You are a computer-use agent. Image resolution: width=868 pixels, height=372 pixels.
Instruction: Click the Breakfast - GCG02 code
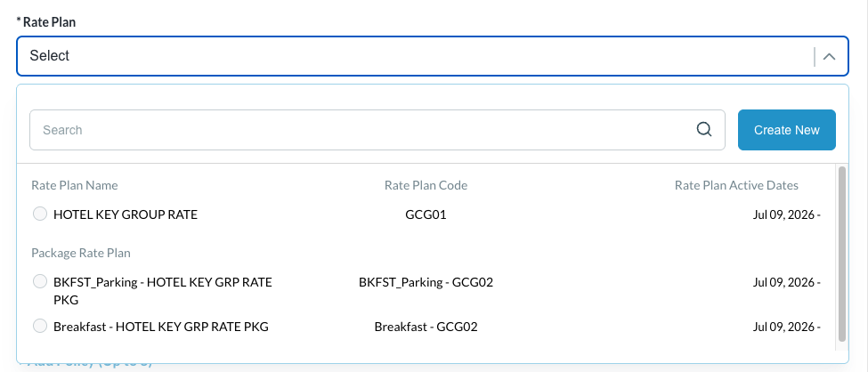click(x=426, y=327)
